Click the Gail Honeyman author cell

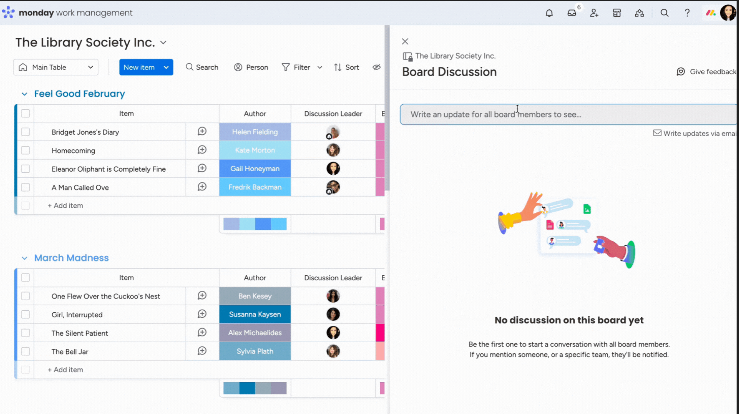255,169
